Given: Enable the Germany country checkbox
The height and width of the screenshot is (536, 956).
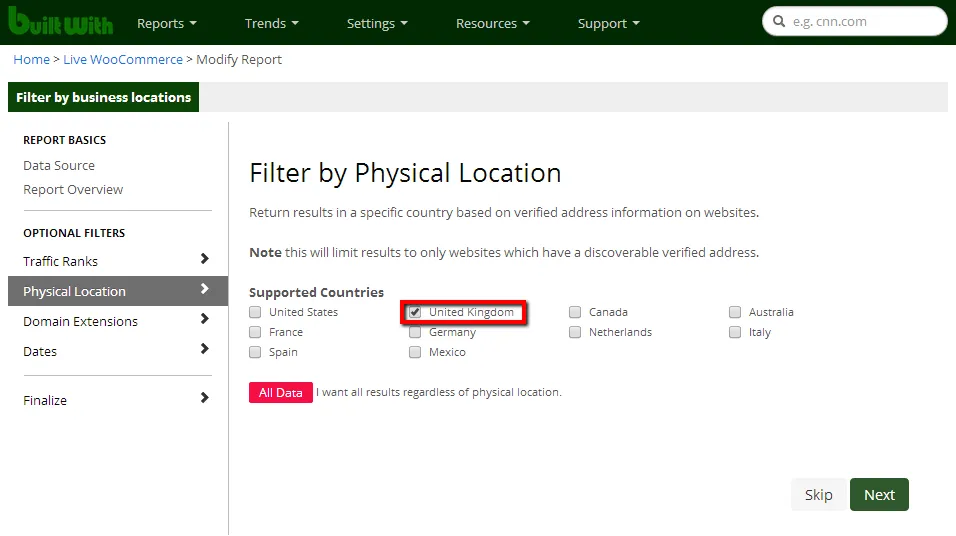Looking at the screenshot, I should (x=415, y=332).
